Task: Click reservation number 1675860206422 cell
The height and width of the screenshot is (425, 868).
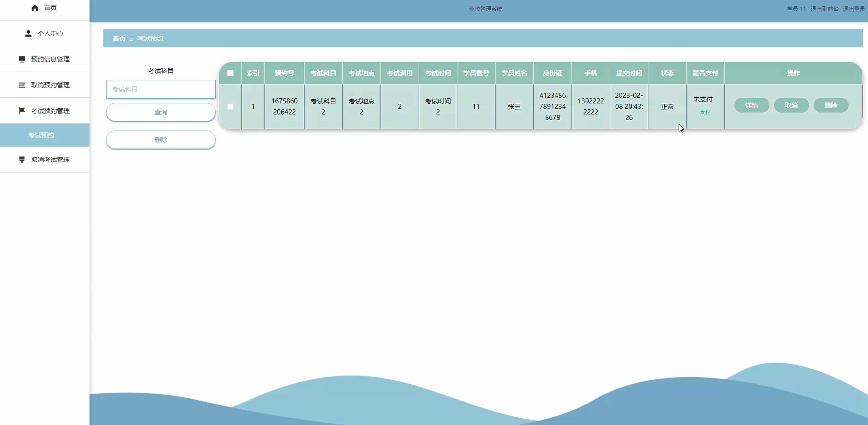Action: [284, 106]
